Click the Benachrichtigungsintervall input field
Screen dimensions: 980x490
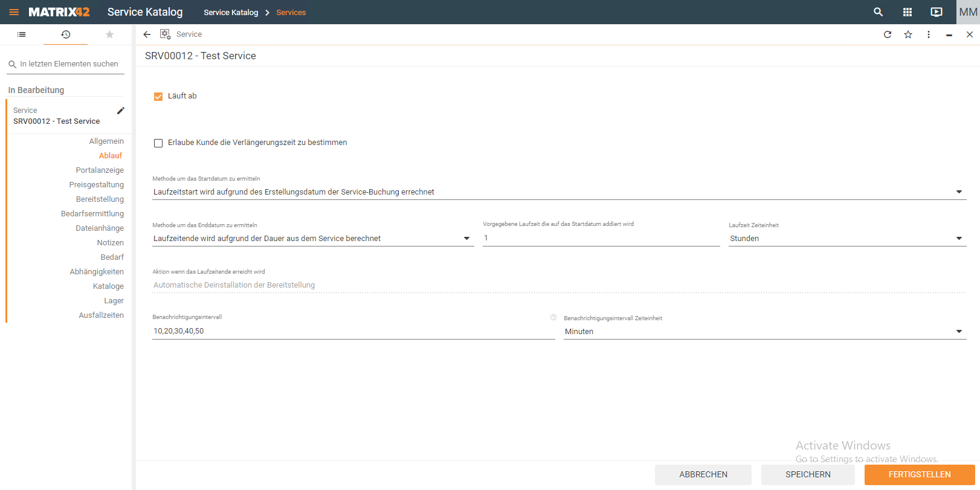click(x=353, y=331)
